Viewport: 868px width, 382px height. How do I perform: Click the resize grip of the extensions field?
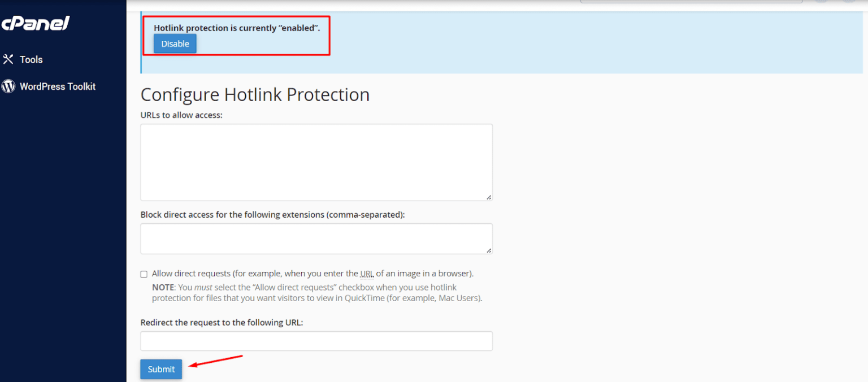point(488,250)
